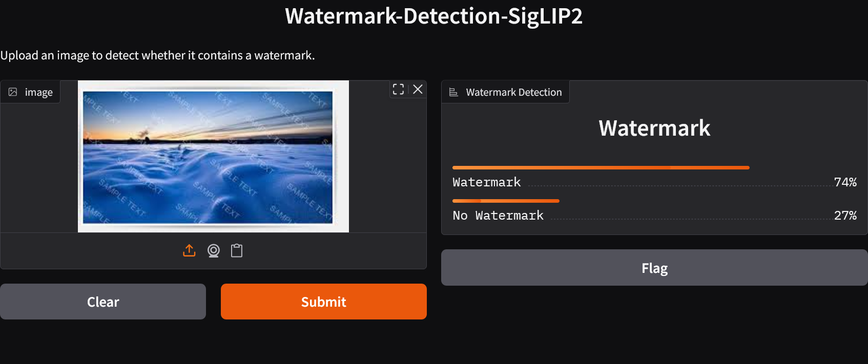The height and width of the screenshot is (364, 868).
Task: Click the 27% score value
Action: (x=845, y=216)
